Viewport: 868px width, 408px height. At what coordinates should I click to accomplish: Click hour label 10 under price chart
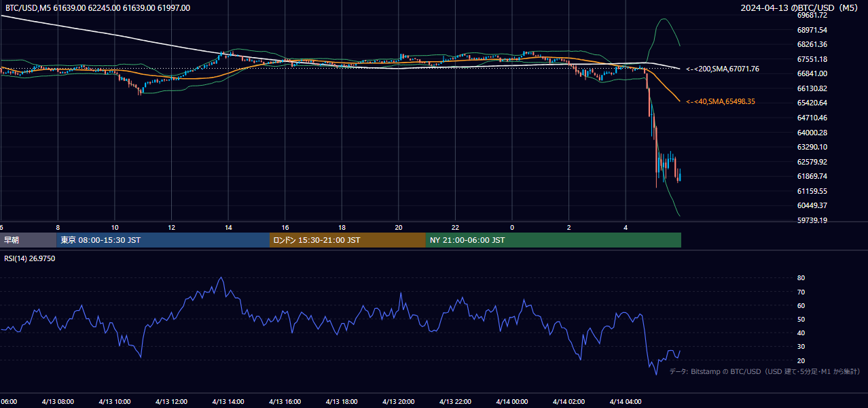click(115, 227)
